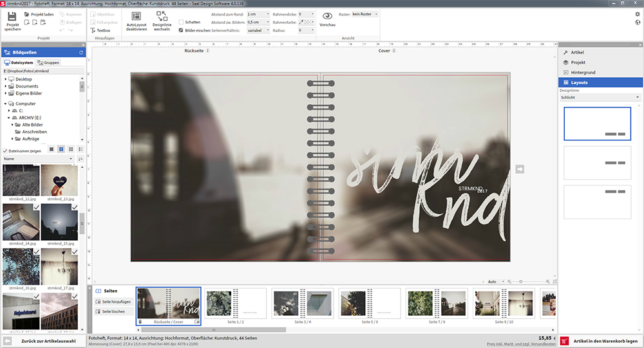Enable the Schatten checkbox
This screenshot has height=348, width=644.
point(182,22)
